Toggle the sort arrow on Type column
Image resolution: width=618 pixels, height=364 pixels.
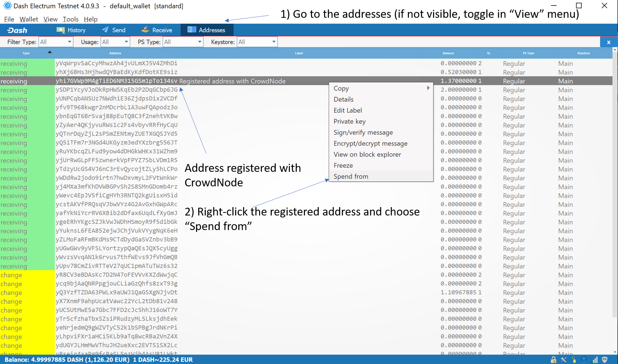[x=50, y=52]
